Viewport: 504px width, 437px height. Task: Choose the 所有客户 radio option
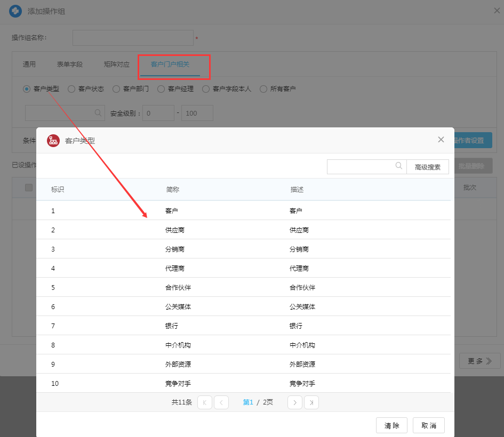263,89
